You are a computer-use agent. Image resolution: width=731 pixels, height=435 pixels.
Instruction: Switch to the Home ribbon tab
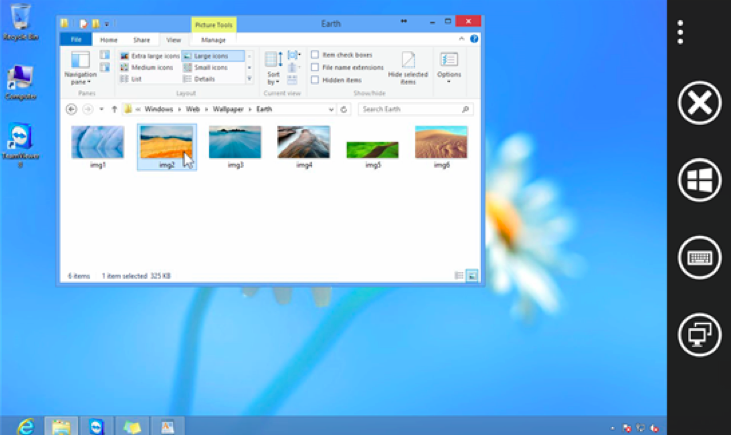click(x=109, y=40)
